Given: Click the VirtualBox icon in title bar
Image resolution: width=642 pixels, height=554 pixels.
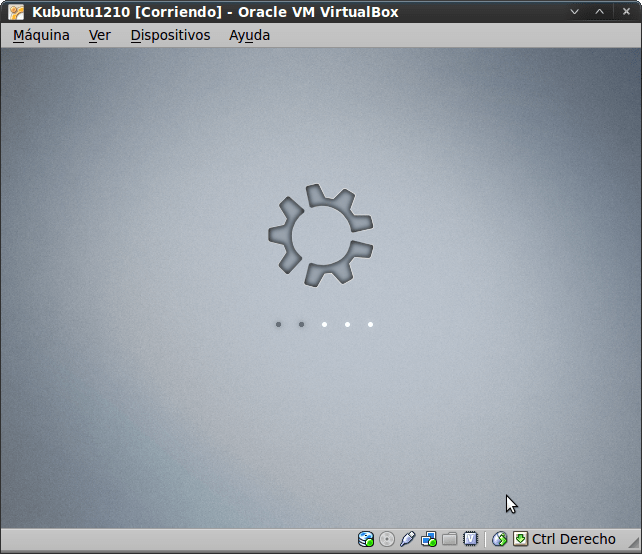Looking at the screenshot, I should coord(16,12).
